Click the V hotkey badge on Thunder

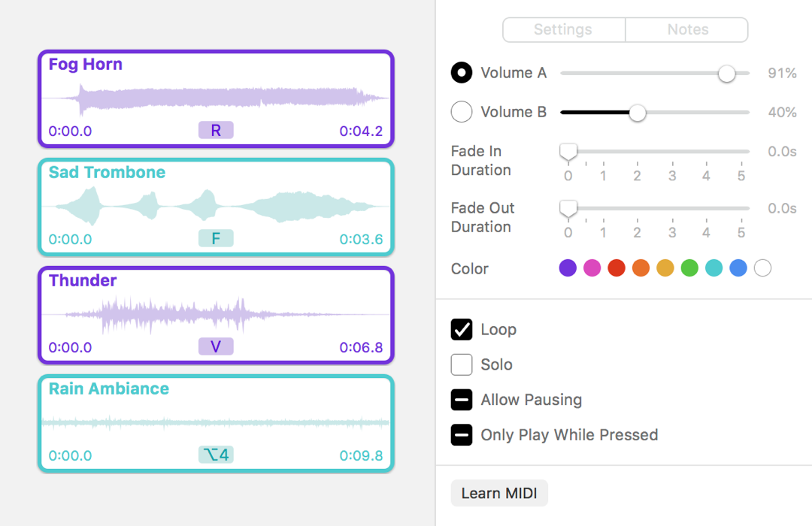pos(216,347)
